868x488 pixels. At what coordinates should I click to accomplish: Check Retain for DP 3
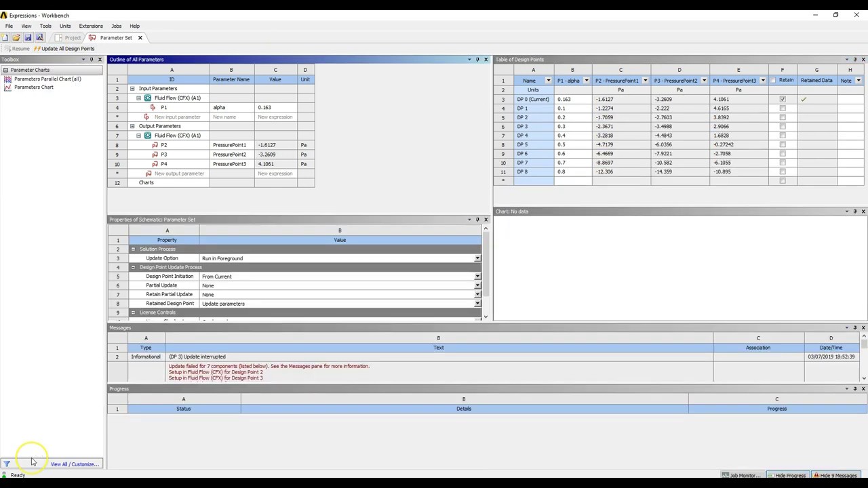tap(783, 127)
